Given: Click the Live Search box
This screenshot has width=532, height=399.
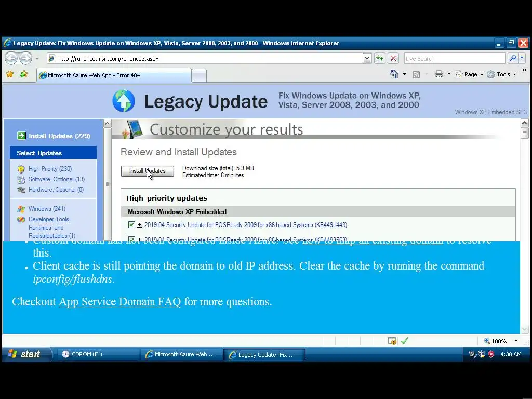Looking at the screenshot, I should [x=455, y=58].
